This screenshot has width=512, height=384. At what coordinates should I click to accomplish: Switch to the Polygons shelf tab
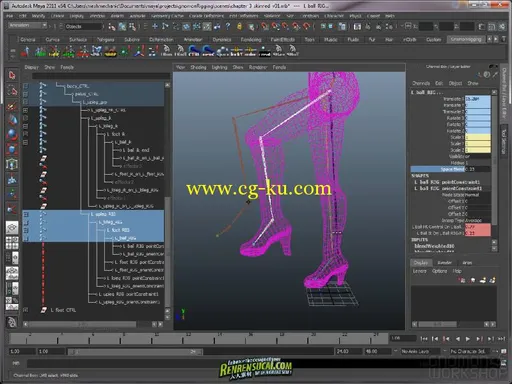click(106, 40)
